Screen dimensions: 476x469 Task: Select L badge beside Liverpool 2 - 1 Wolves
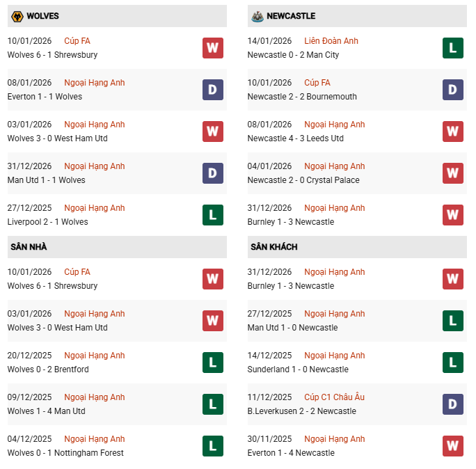pyautogui.click(x=212, y=215)
